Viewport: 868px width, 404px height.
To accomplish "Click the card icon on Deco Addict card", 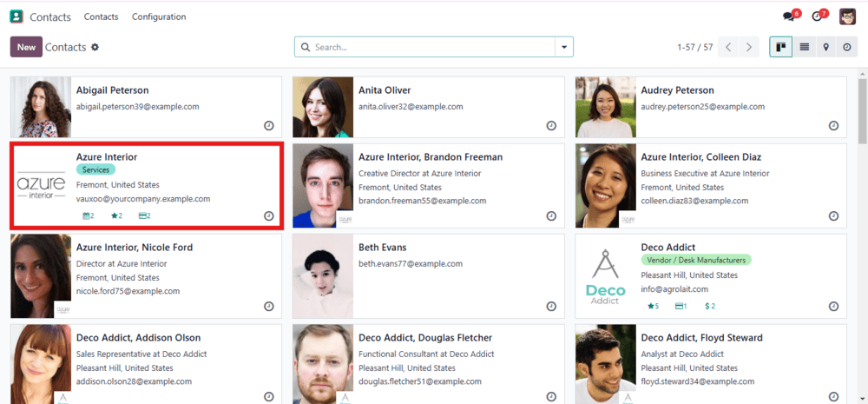I will tap(681, 306).
